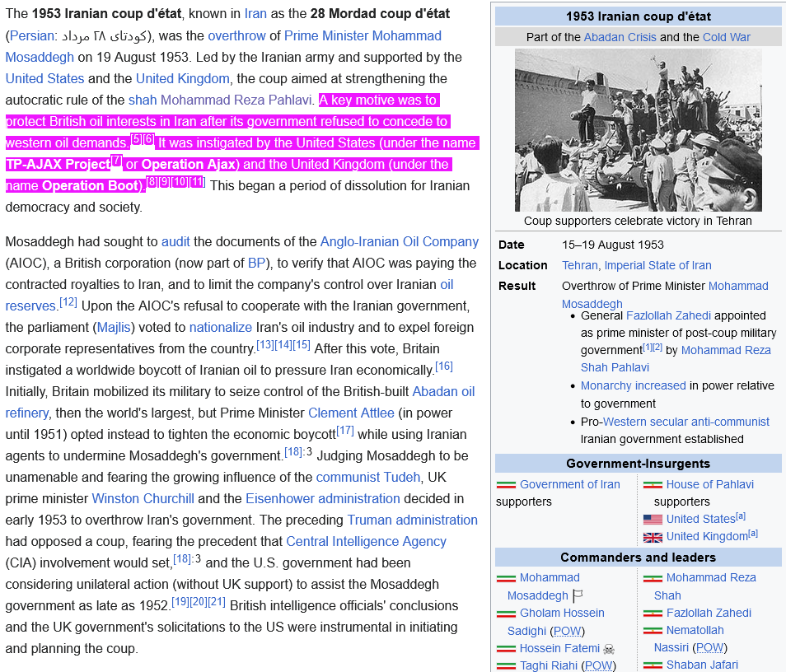Follow the Persian language link
Screen dimensions: 786x672
point(31,36)
